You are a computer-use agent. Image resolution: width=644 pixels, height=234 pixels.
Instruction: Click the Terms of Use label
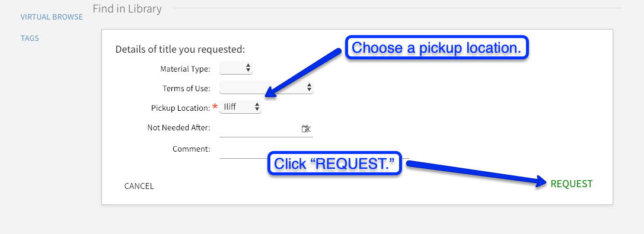186,88
